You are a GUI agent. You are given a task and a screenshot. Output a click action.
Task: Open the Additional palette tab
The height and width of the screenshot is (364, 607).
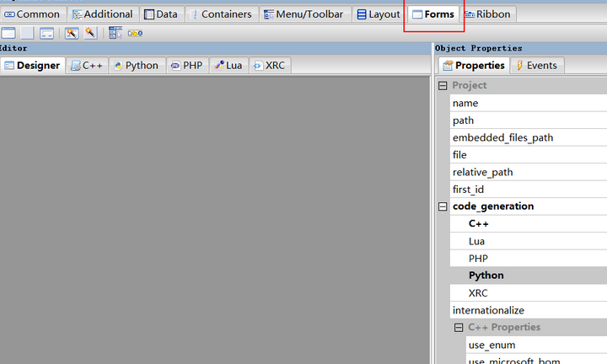click(103, 14)
